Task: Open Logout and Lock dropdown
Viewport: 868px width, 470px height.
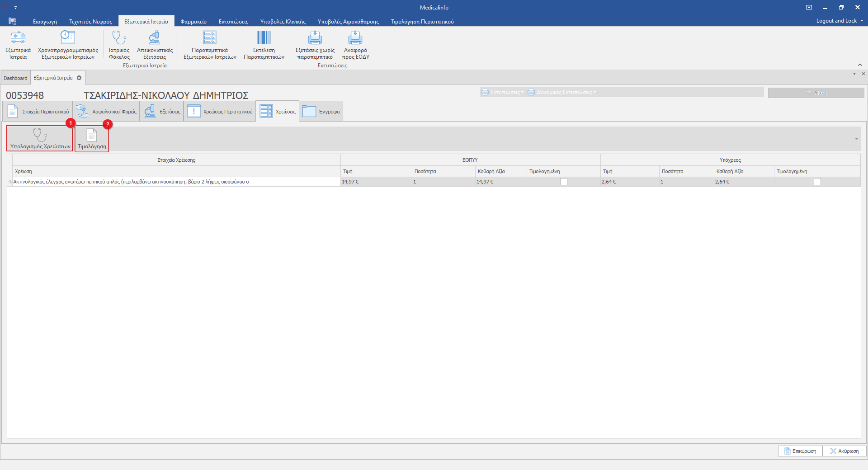Action: pos(839,21)
